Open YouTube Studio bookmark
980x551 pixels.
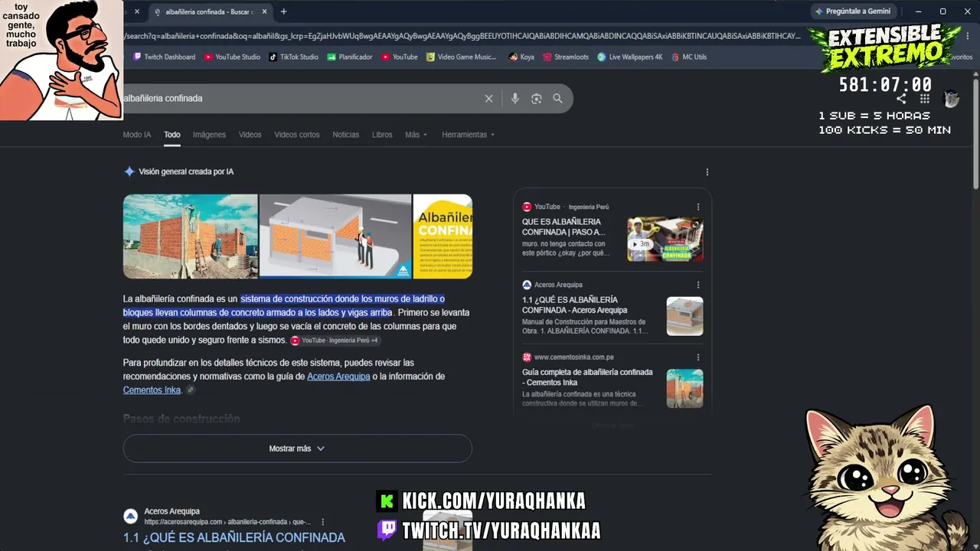pos(232,57)
